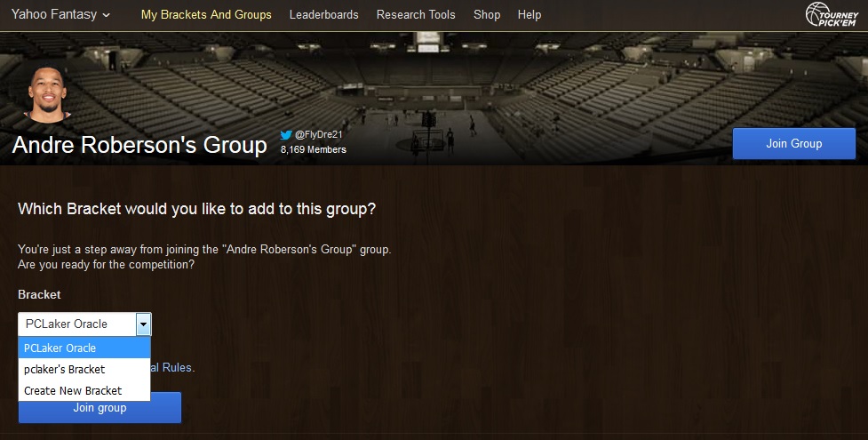Open the Rules link
Image resolution: width=868 pixels, height=440 pixels.
coord(177,367)
